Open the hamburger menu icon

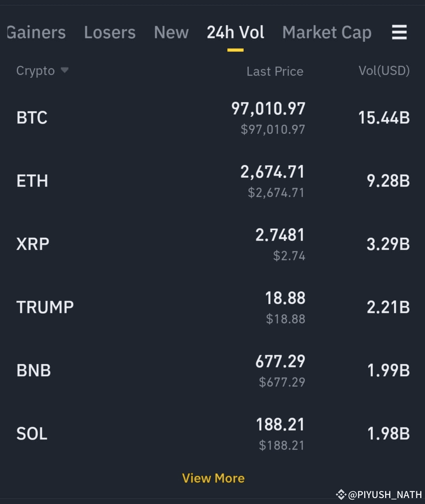pos(399,32)
